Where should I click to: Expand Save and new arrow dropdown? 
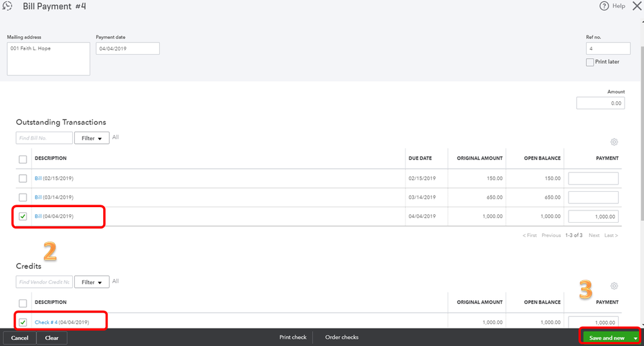click(x=636, y=338)
